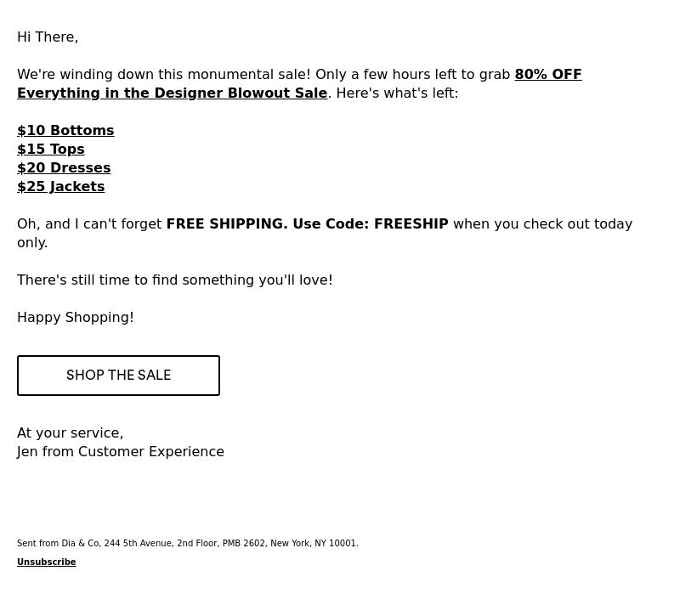This screenshot has width=680, height=616.
Task: Click 'Jen from Customer Experience' signature
Action: [x=121, y=452]
